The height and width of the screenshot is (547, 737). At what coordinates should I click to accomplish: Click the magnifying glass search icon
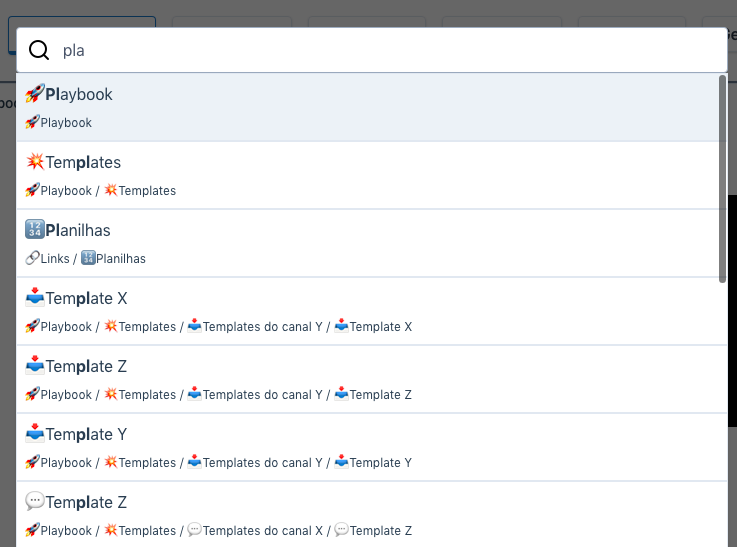[x=39, y=50]
